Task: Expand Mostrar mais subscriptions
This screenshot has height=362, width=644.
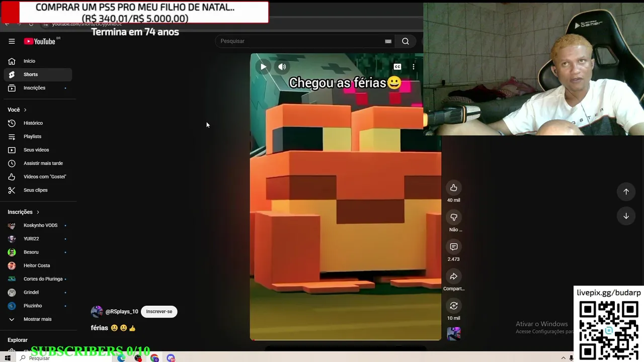Action: point(38,319)
